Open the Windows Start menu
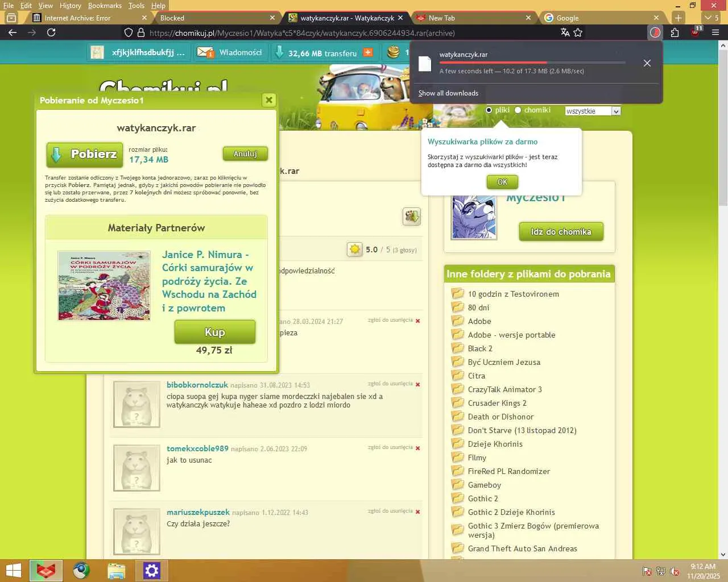This screenshot has width=728, height=582. click(13, 571)
